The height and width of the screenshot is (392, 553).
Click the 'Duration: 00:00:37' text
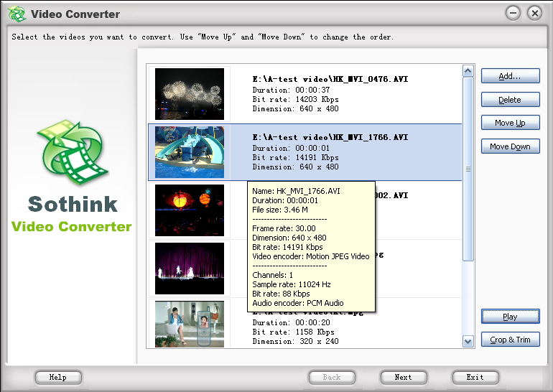291,90
